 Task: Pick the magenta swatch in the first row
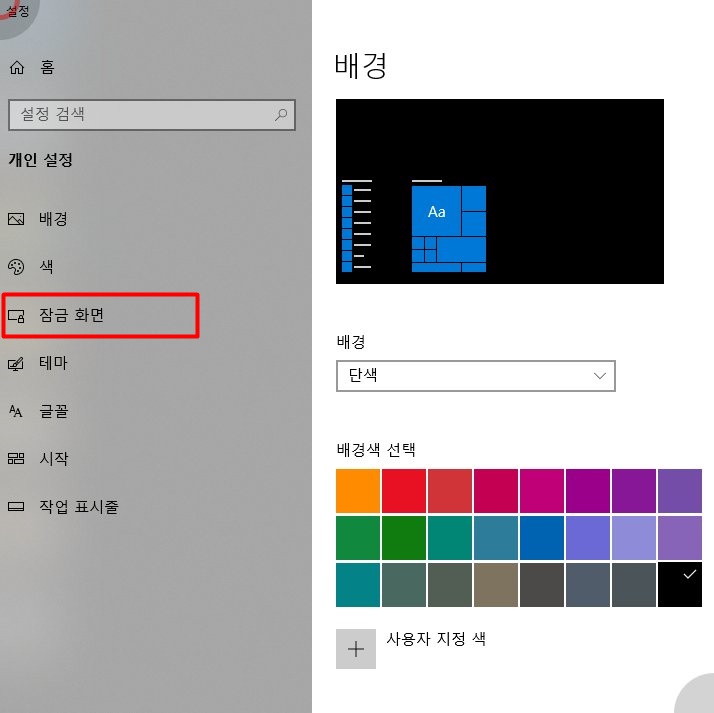point(542,491)
